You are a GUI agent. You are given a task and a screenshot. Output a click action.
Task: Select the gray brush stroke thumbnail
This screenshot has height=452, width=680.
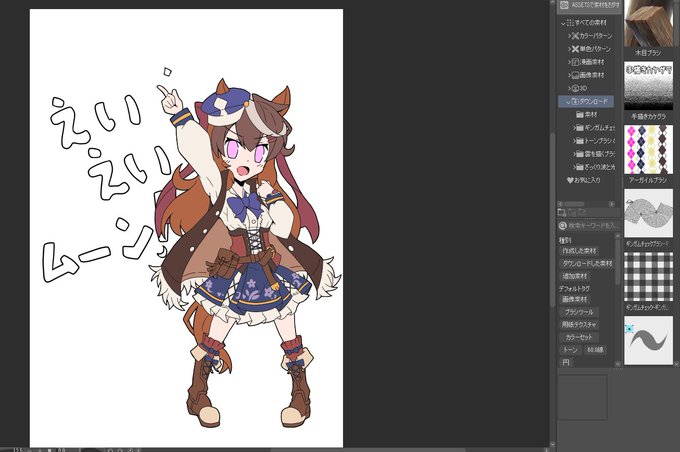tap(648, 340)
